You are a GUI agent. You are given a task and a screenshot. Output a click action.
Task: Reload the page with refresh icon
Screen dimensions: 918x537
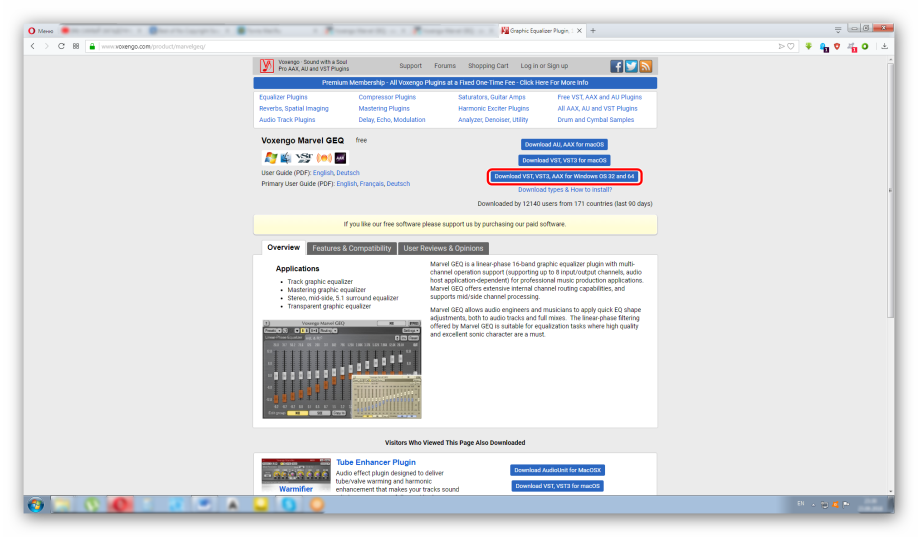click(61, 46)
